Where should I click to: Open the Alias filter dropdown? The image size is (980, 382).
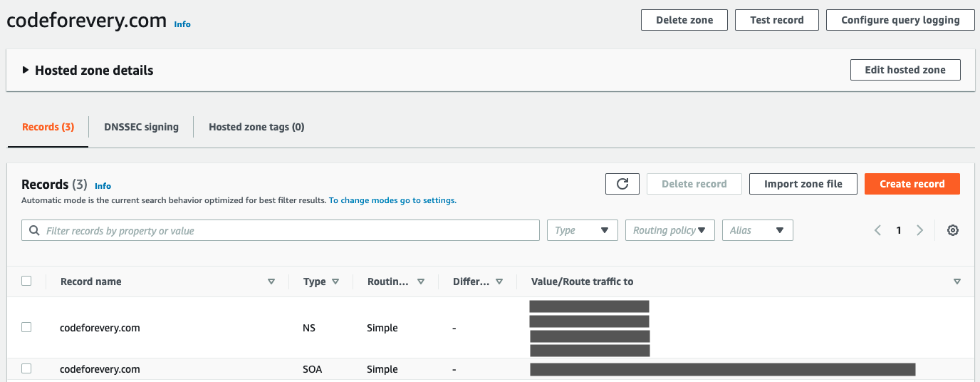click(757, 230)
